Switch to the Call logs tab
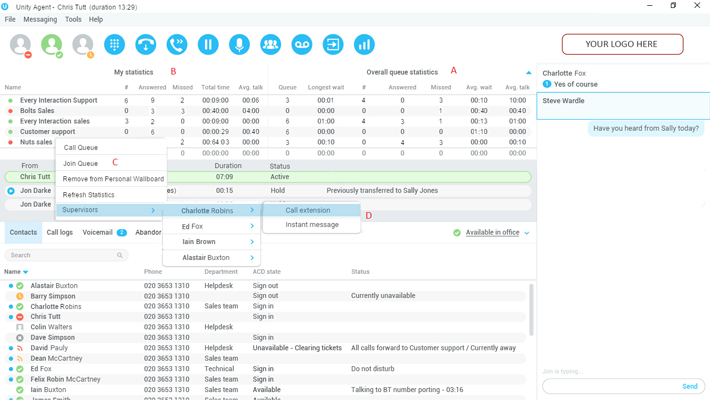 coord(60,232)
